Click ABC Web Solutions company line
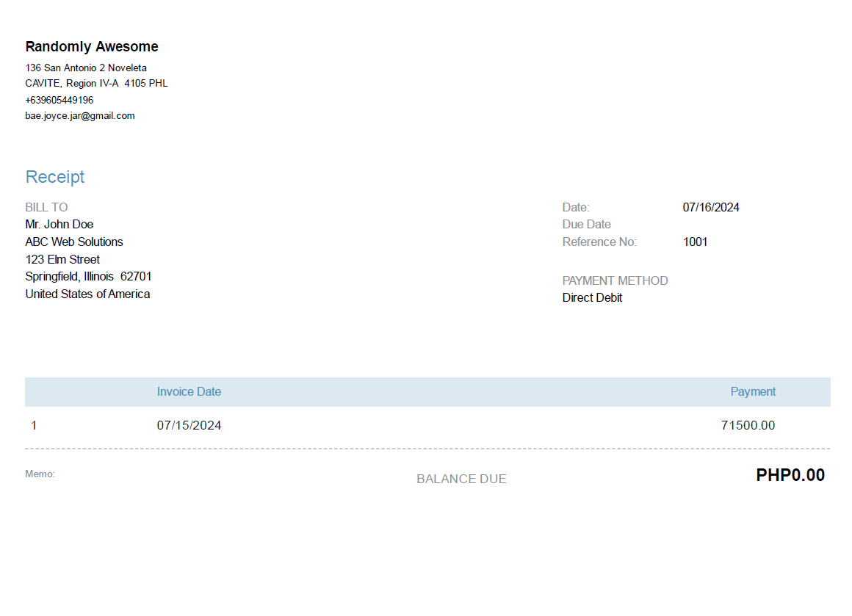 (x=74, y=242)
